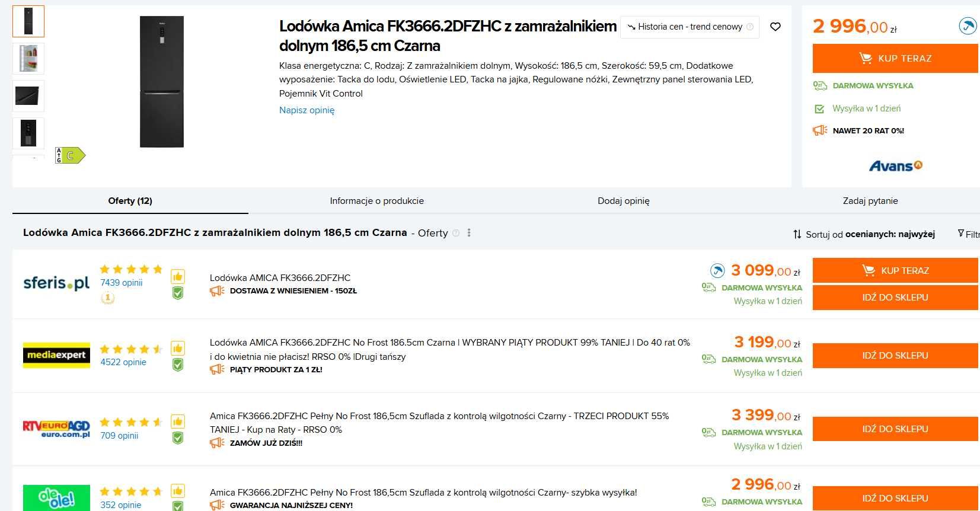Click top price 2 996,00 zł

coord(855,27)
